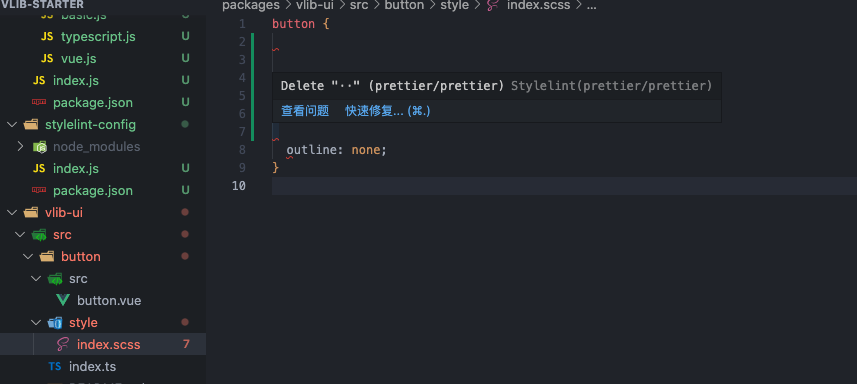The image size is (857, 384).
Task: Click the Stylelint(prettier/prettier) source label
Action: 612,86
